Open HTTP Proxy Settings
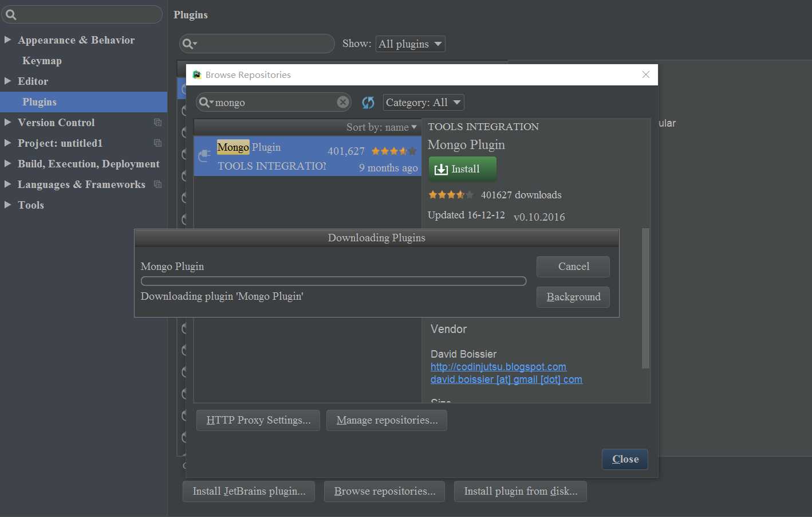The image size is (812, 517). coord(258,420)
